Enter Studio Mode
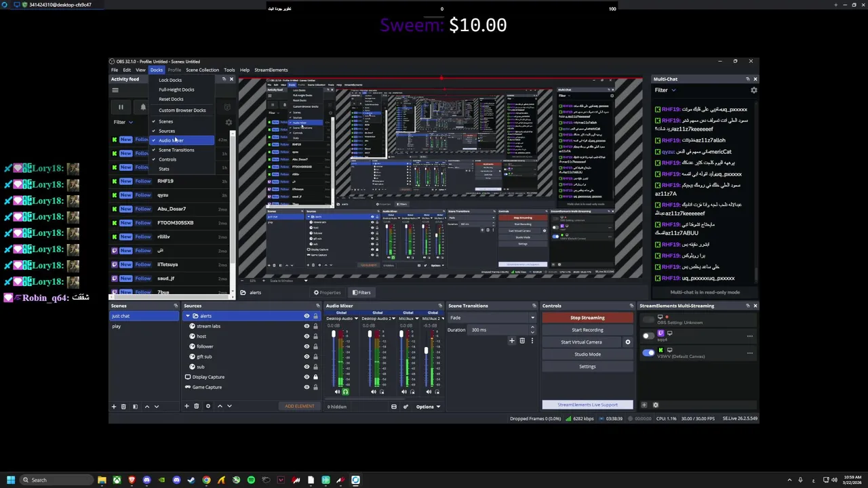Image resolution: width=868 pixels, height=488 pixels. click(x=587, y=354)
